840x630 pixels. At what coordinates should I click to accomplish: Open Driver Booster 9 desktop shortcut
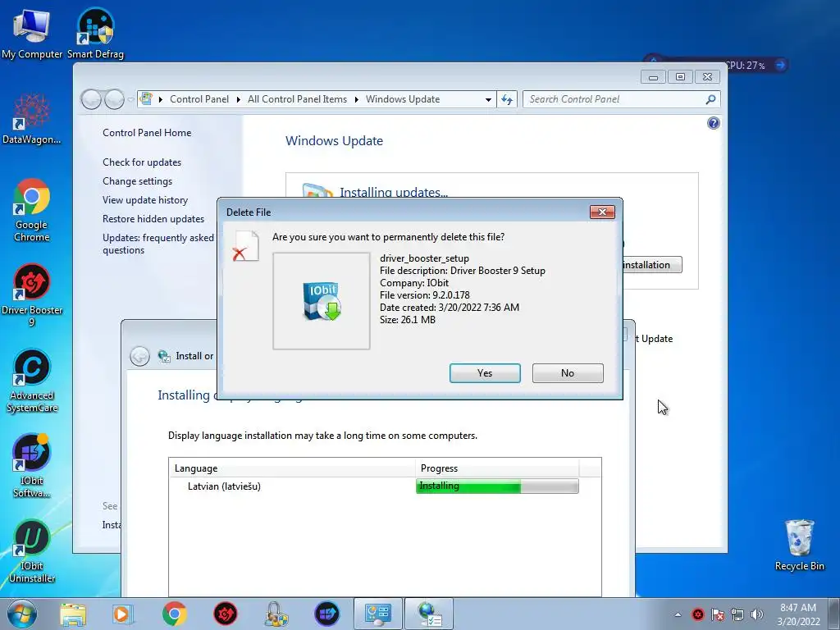32,295
